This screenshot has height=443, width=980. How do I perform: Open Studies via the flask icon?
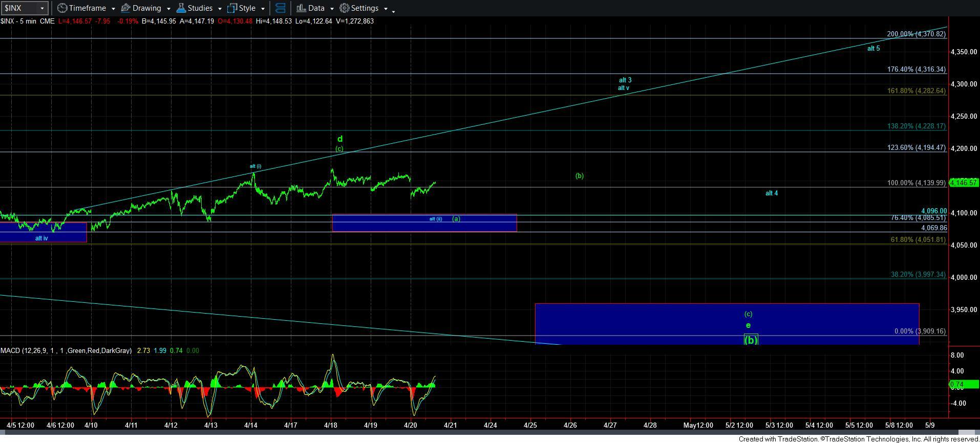click(181, 8)
